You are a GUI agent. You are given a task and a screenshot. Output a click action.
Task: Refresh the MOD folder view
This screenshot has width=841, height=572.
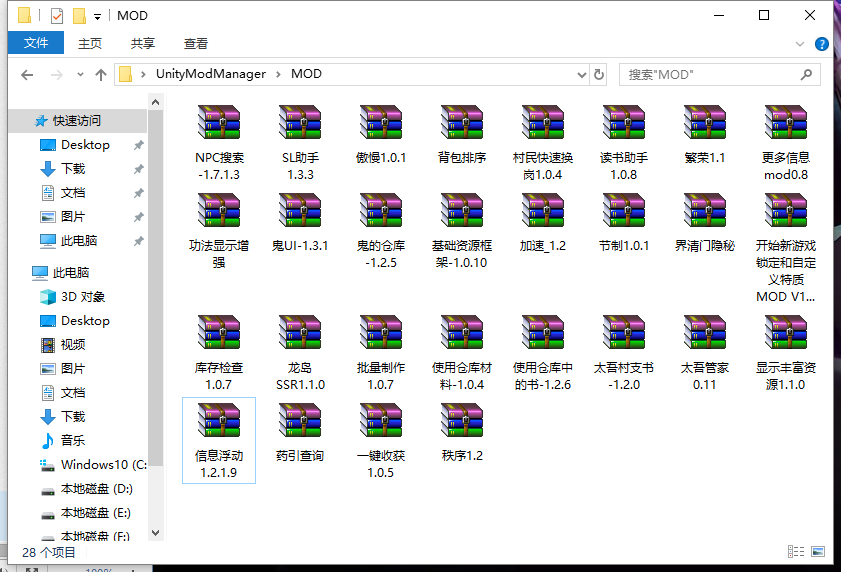(599, 75)
